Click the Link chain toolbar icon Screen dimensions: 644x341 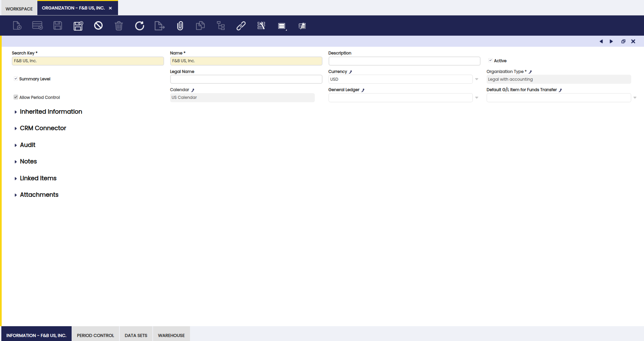point(241,26)
